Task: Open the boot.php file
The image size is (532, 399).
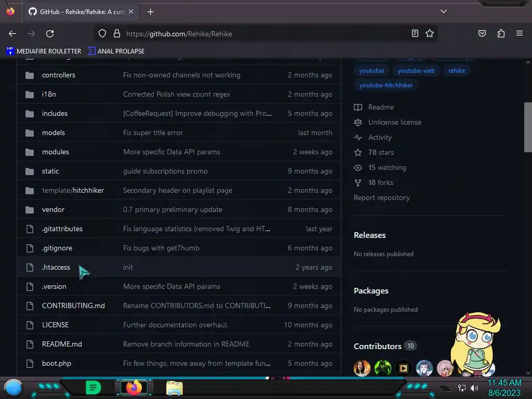Action: coord(56,363)
